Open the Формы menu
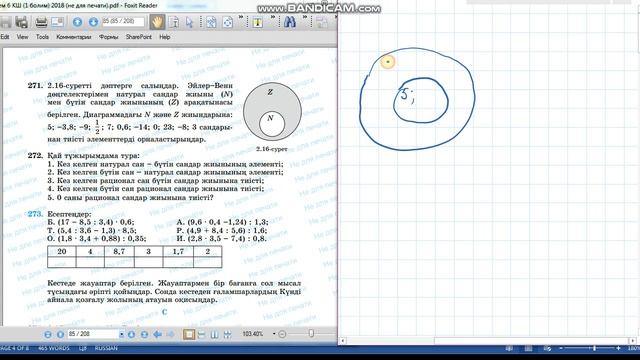The image size is (640, 360). coord(109,37)
